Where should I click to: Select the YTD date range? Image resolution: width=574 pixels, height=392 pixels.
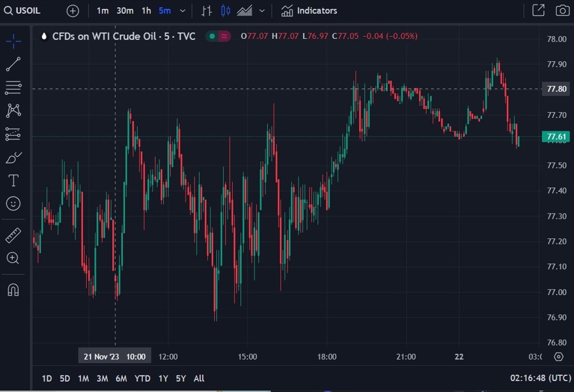[x=142, y=379]
